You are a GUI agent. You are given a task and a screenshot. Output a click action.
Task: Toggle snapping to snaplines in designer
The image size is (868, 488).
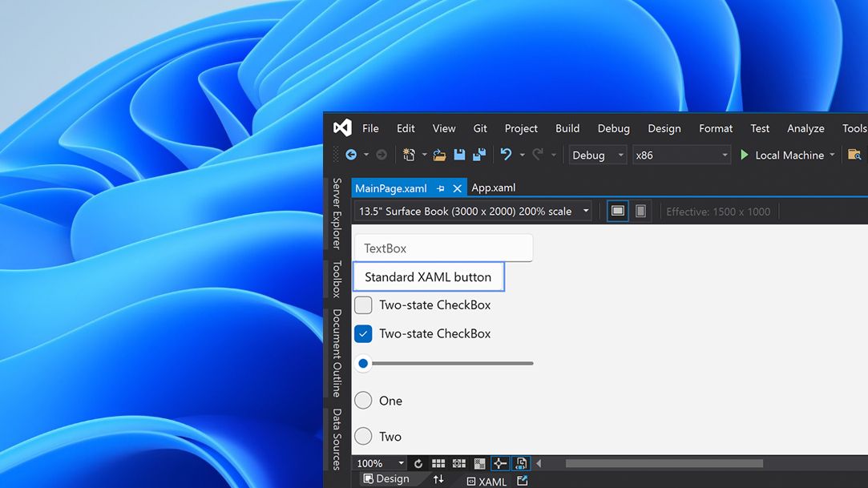pyautogui.click(x=499, y=463)
